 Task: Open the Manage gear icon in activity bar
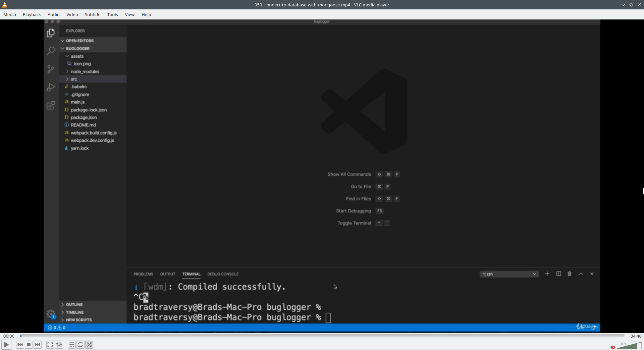51,314
